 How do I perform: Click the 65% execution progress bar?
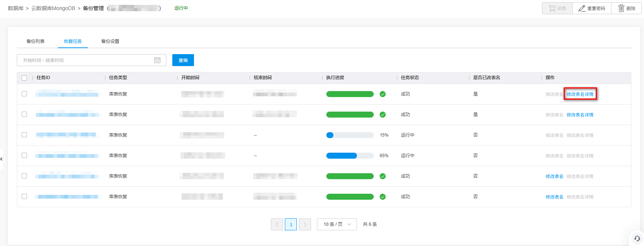pyautogui.click(x=350, y=156)
